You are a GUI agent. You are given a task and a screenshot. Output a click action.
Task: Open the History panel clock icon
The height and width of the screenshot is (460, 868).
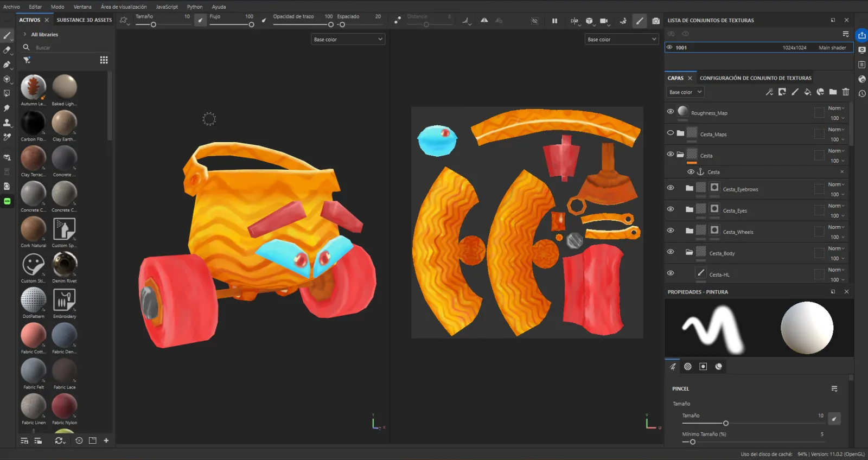point(861,94)
